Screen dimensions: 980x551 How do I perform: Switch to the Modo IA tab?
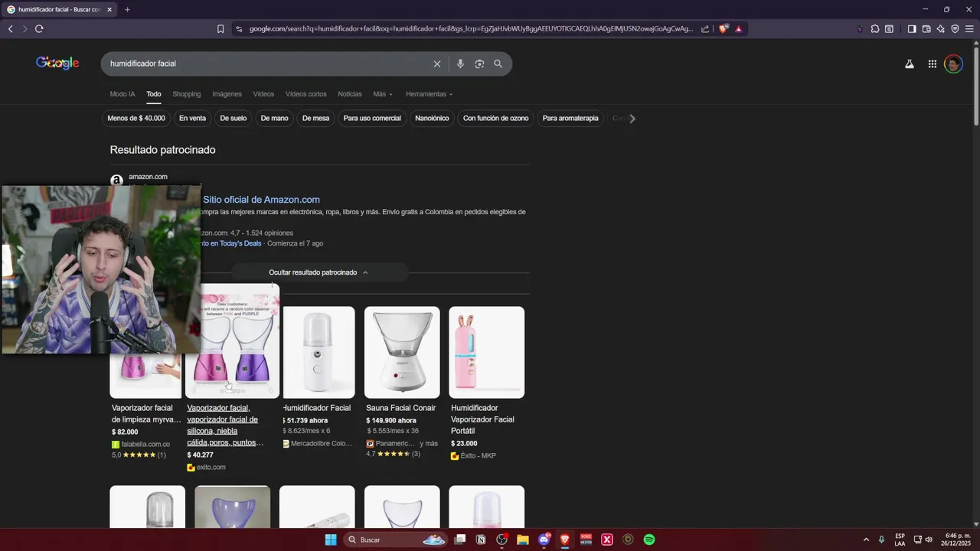click(122, 94)
